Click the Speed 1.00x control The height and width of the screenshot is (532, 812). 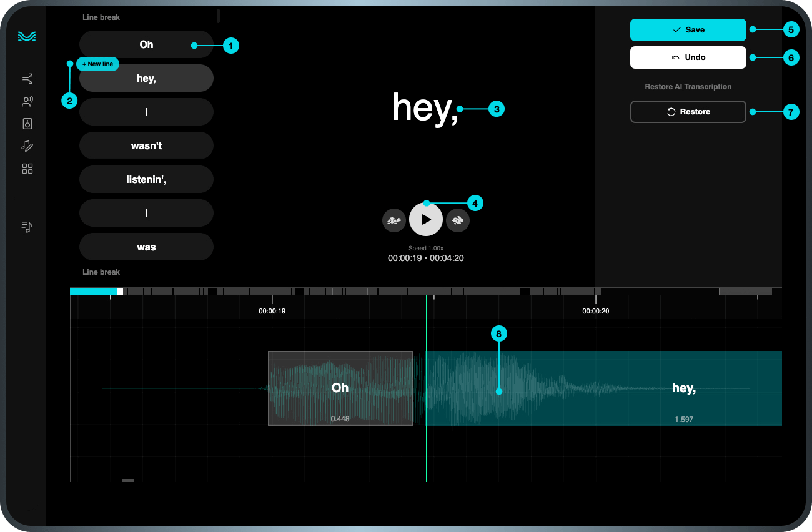425,248
